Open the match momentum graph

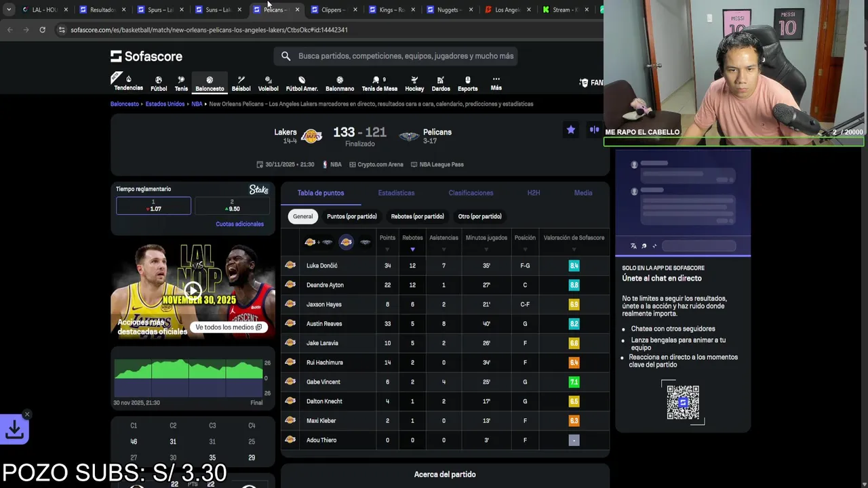click(189, 378)
